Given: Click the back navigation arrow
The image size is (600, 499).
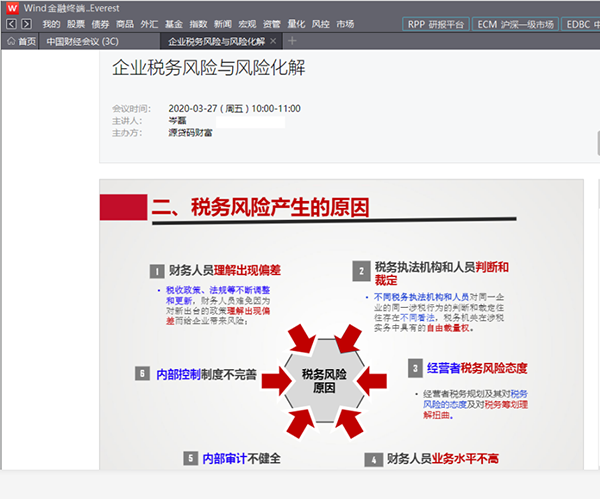Looking at the screenshot, I should click(11, 23).
